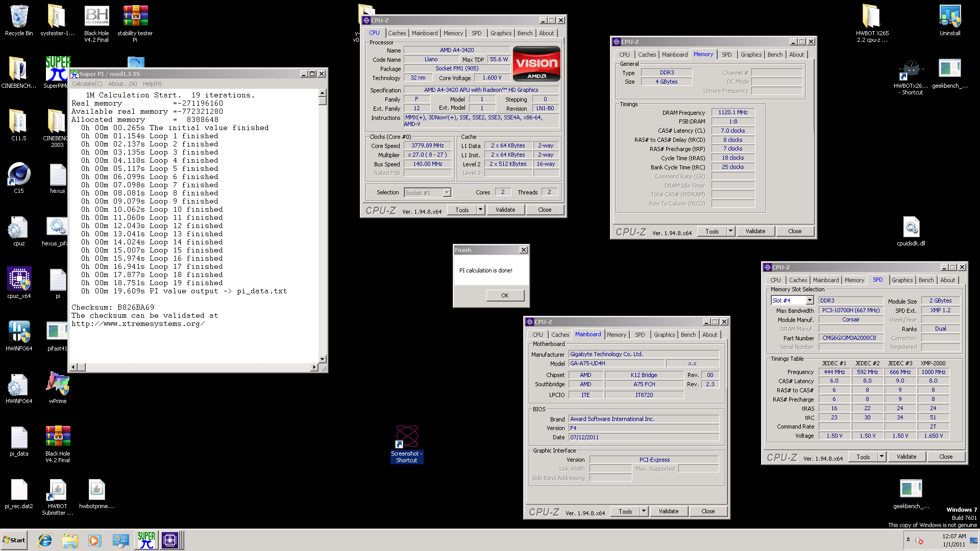Switch to SPD tab in CPU-Z CPU window
980x551 pixels.
476,33
